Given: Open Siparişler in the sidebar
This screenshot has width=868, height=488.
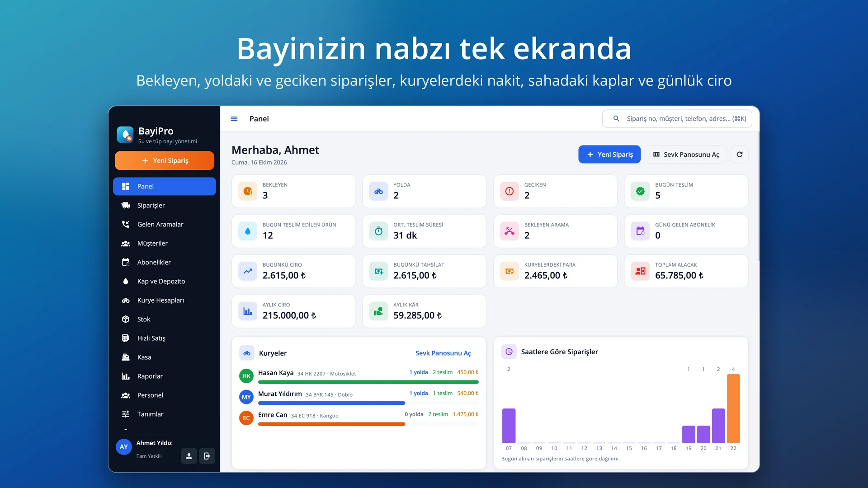Looking at the screenshot, I should tap(165, 206).
